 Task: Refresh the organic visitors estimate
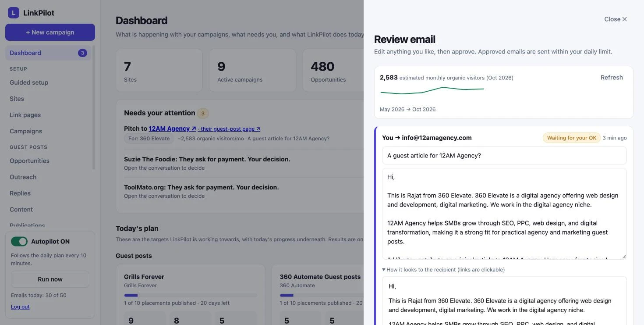click(x=612, y=78)
